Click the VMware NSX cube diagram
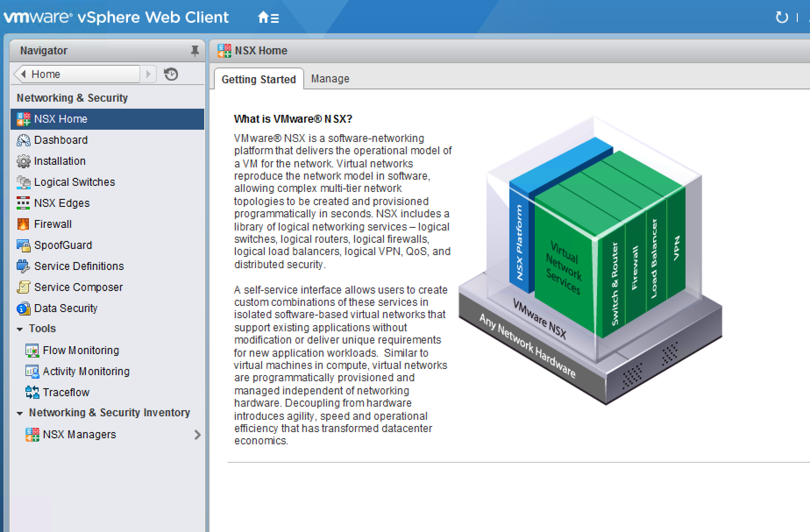 (x=590, y=260)
